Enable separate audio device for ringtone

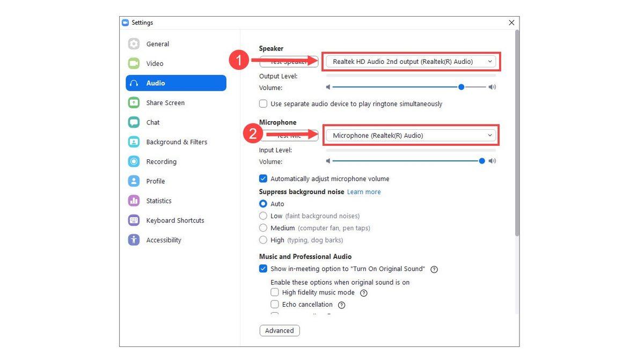click(263, 104)
